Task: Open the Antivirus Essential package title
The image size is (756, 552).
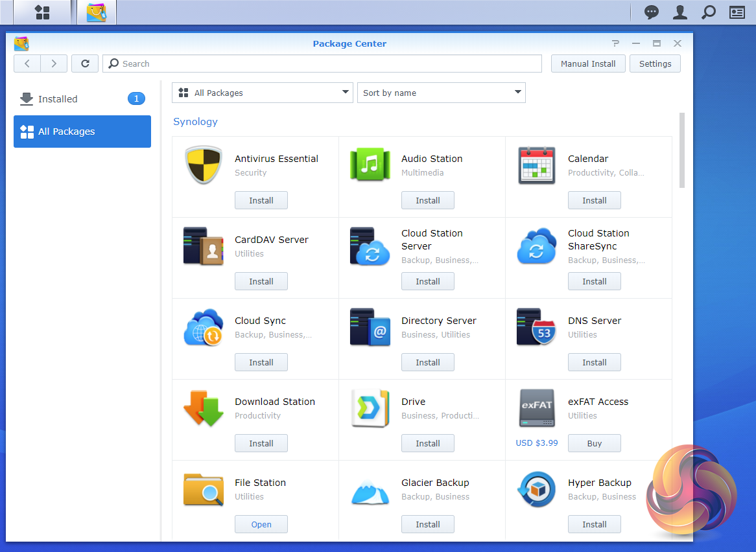Action: click(276, 159)
